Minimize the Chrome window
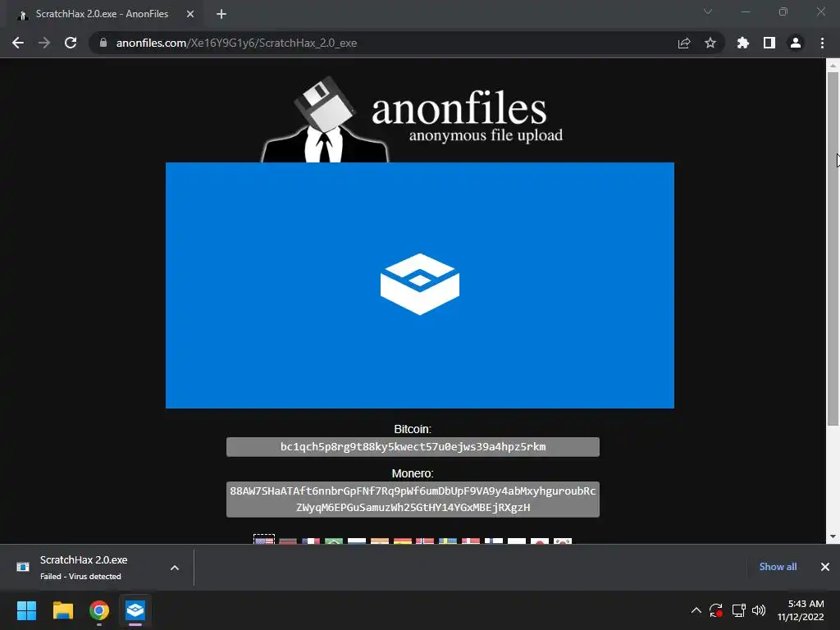The width and height of the screenshot is (840, 630). tap(745, 11)
